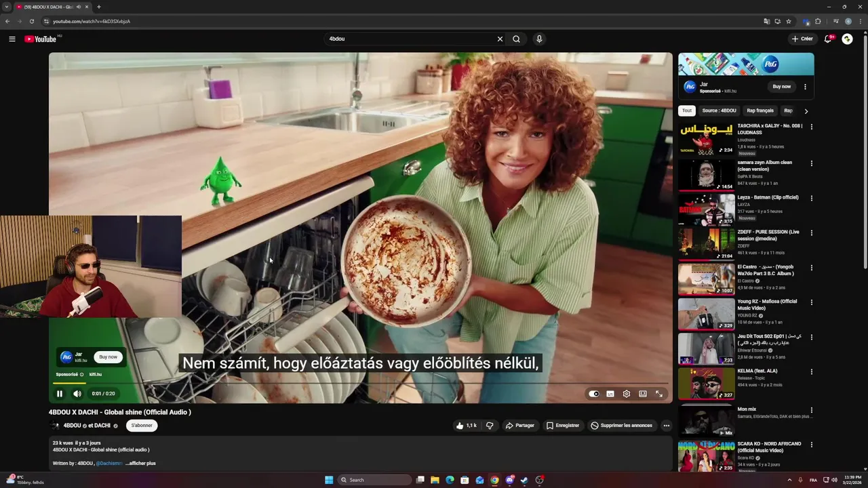Like the video with thumbs up
The image size is (868, 488).
coord(467,426)
